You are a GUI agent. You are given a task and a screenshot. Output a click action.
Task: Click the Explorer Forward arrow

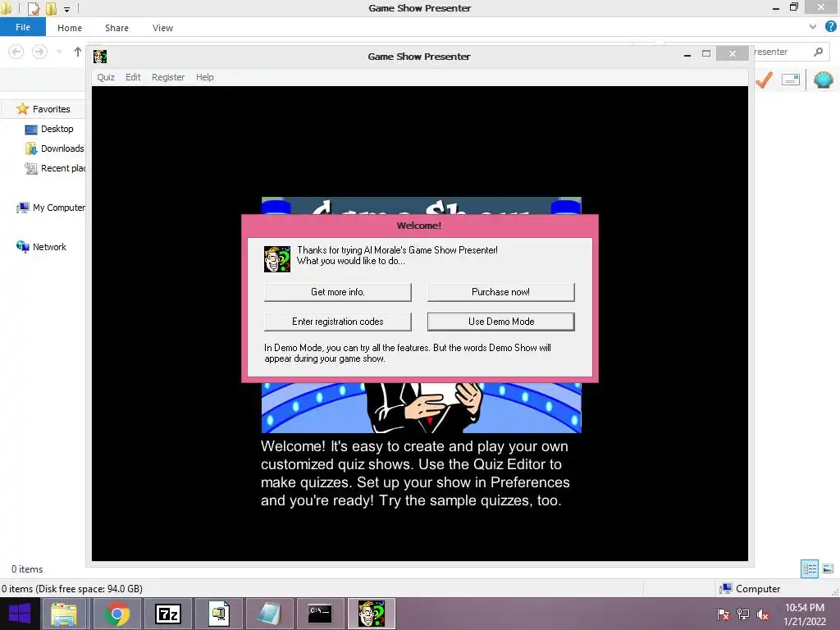[39, 52]
